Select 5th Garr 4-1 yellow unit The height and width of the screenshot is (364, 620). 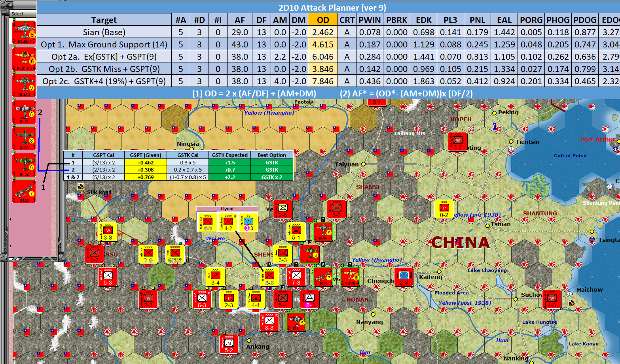[x=256, y=299]
